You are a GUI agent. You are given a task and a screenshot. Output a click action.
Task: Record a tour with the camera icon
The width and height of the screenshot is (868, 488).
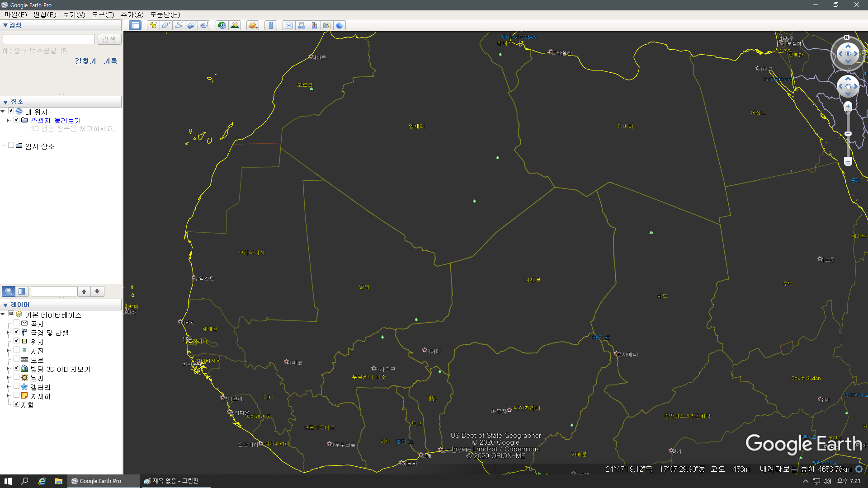coord(204,25)
